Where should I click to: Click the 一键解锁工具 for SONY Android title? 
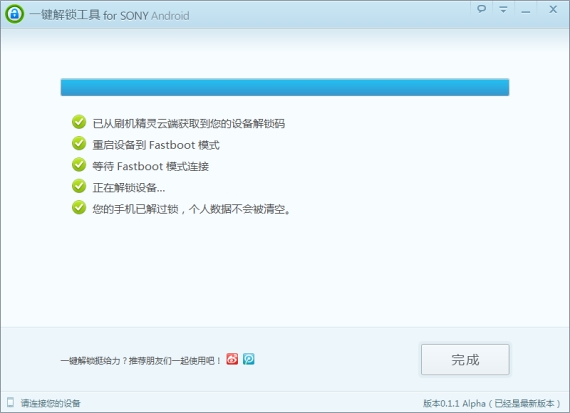(109, 15)
